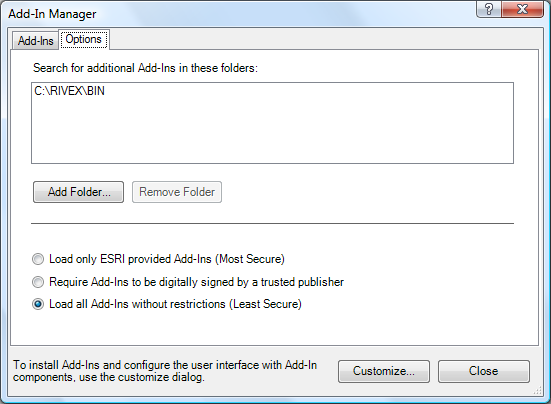The image size is (551, 404).
Task: Select Load all Add-Ins without restrictions radio
Action: coord(38,304)
